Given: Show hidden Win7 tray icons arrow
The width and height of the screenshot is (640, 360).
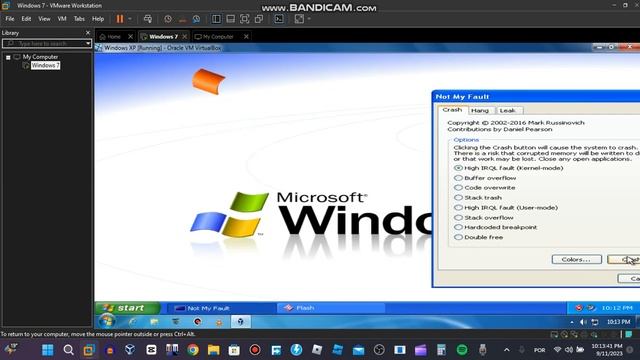Looking at the screenshot, I should 572,322.
